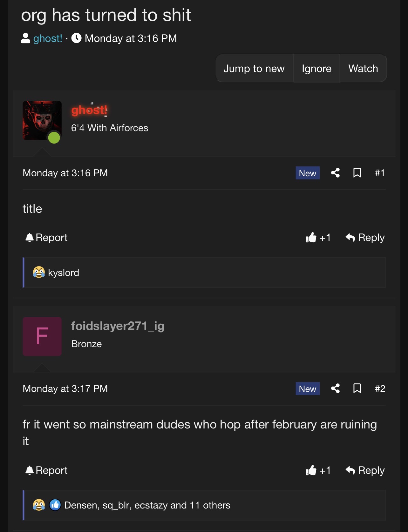Image resolution: width=408 pixels, height=532 pixels.
Task: Open kyslord's profile from reactions
Action: [64, 273]
